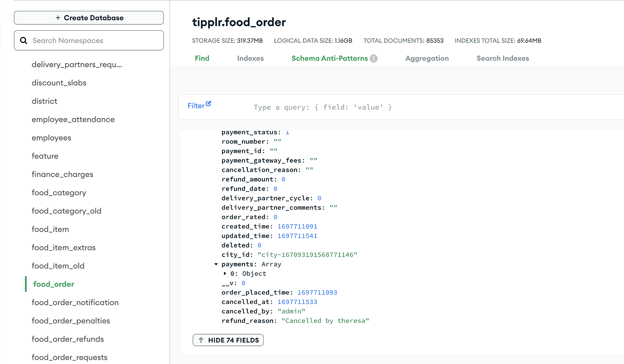The image size is (624, 364).
Task: Open the food_item_extras collection
Action: tap(64, 247)
